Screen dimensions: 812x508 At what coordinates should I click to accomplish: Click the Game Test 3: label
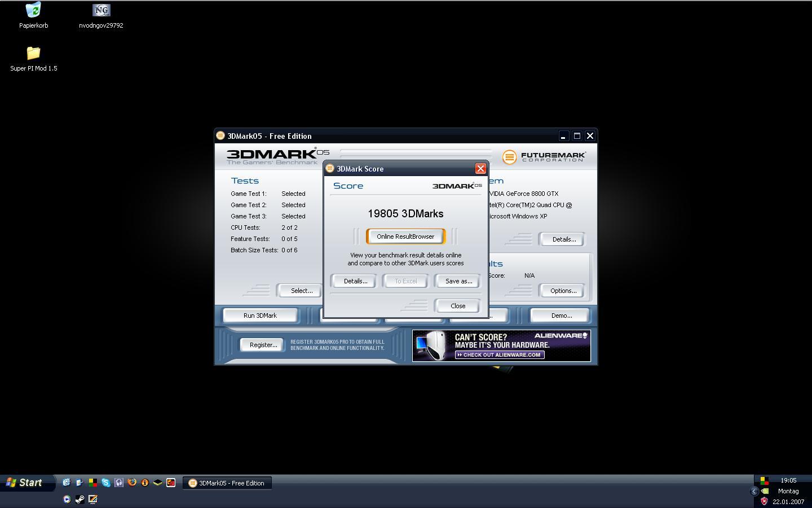coord(248,216)
